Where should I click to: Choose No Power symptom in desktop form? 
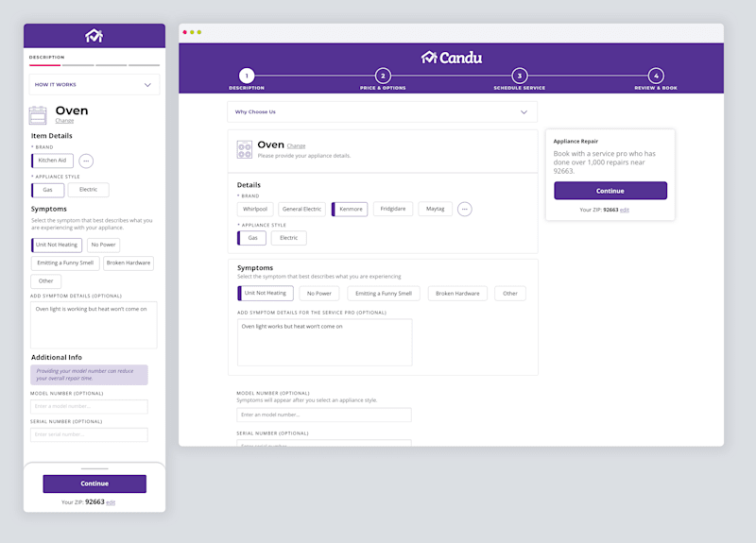pyautogui.click(x=319, y=294)
